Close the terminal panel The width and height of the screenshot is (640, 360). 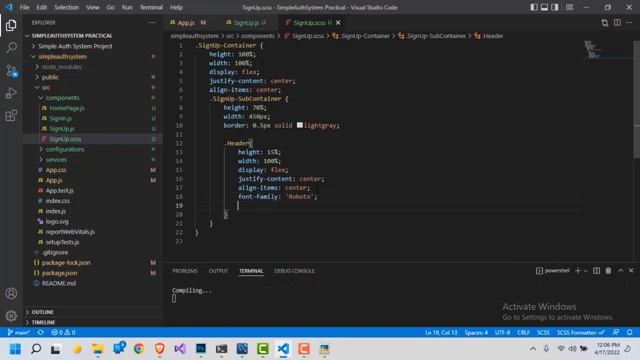[x=631, y=271]
